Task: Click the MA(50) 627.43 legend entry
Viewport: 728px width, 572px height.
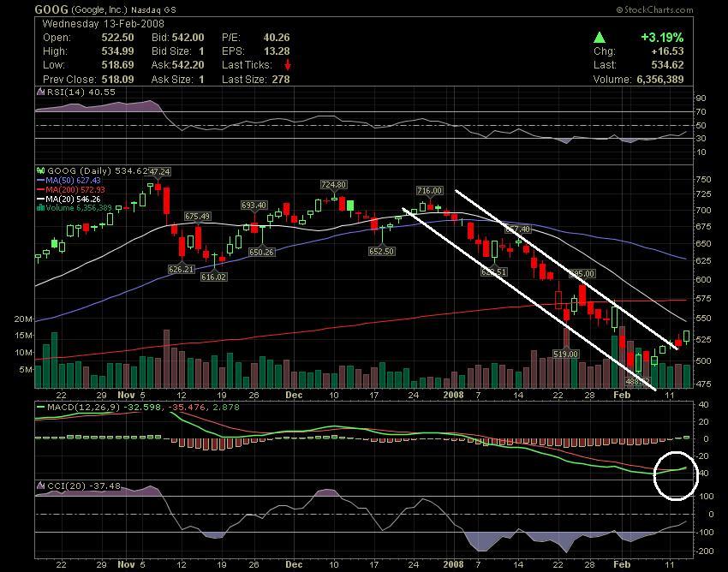Action: click(73, 180)
